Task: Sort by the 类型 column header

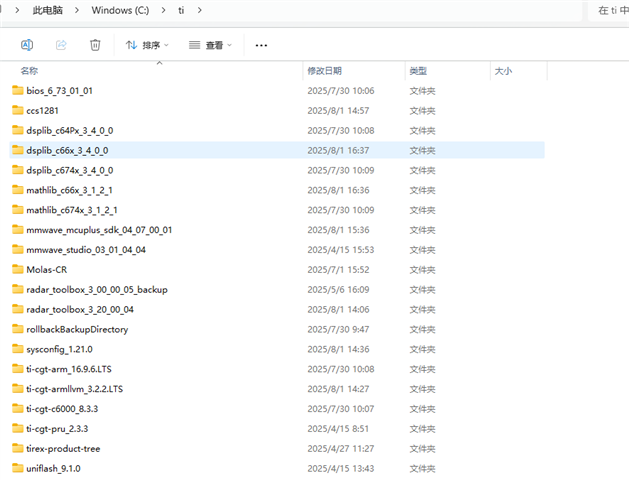Action: coord(418,71)
